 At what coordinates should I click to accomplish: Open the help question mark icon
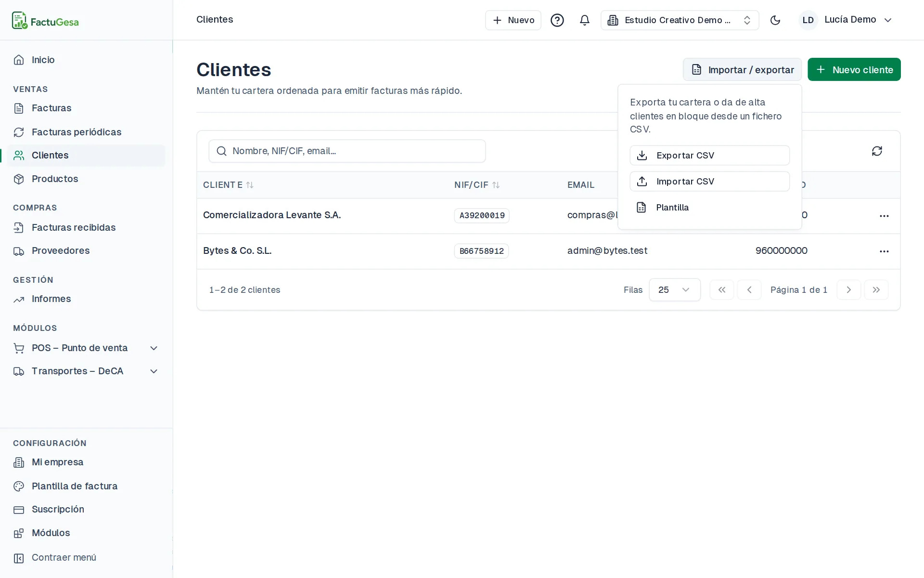click(557, 20)
